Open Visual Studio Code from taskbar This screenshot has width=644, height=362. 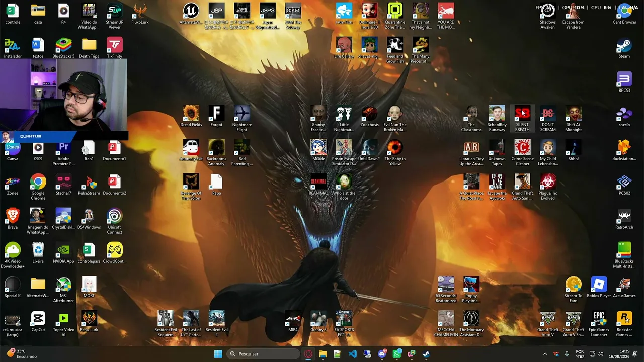coord(353,354)
